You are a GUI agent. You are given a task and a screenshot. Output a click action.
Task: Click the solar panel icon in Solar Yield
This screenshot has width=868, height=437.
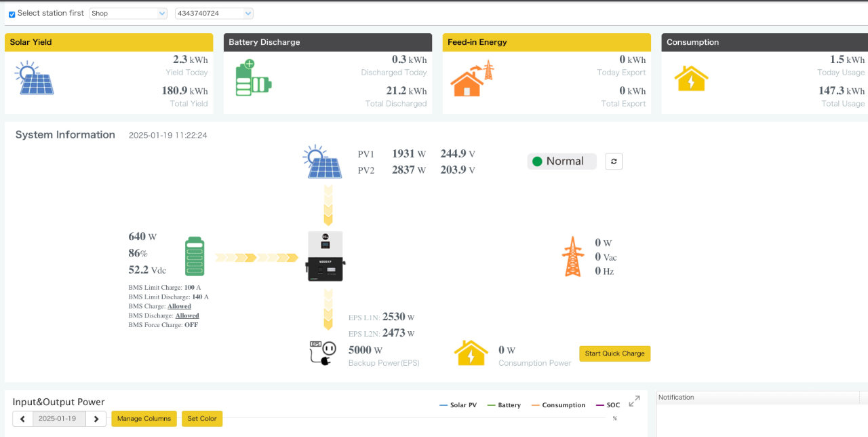pos(34,79)
